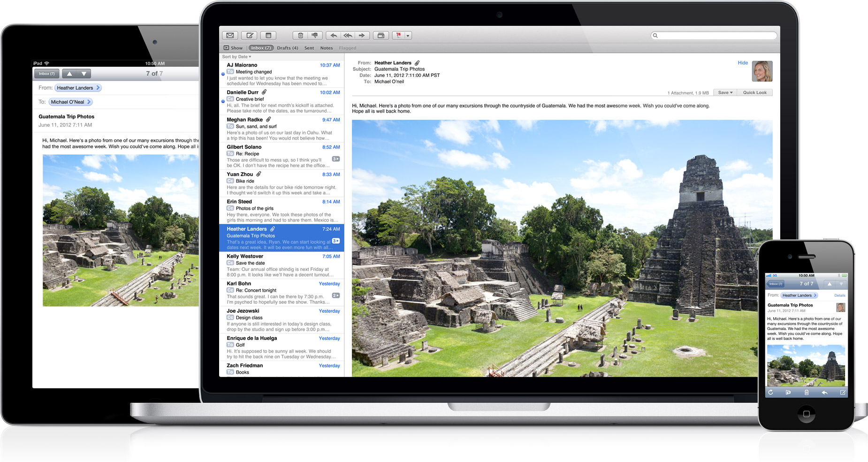
Task: Tap previous message up arrow on iPad
Action: (x=69, y=74)
